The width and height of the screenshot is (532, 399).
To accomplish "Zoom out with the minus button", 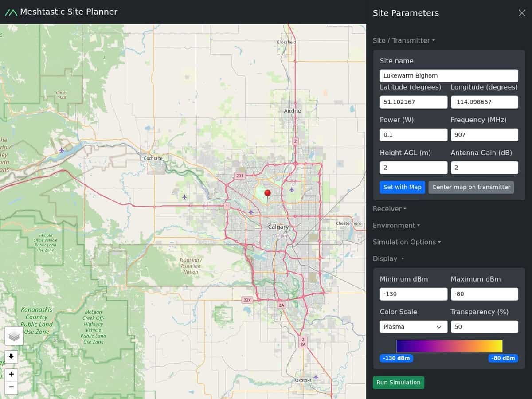I will pos(12,387).
